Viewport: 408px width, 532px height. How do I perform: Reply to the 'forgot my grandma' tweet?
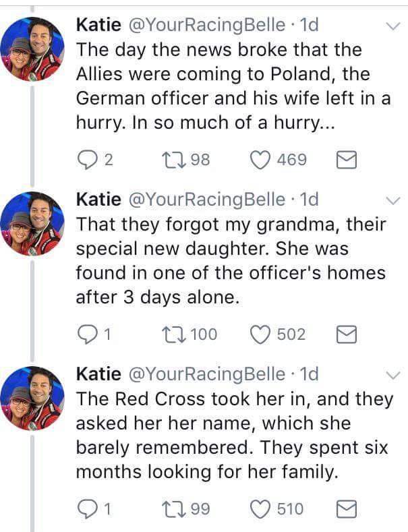pos(87,334)
